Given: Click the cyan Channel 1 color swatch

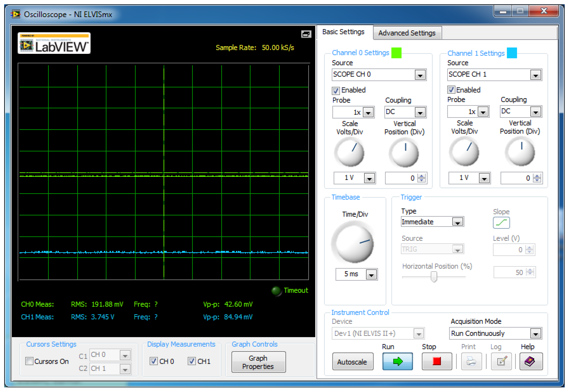Looking at the screenshot, I should point(512,53).
